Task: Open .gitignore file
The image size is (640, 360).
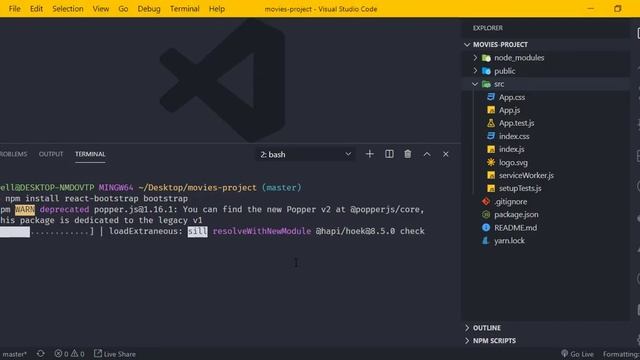Action: click(x=511, y=202)
